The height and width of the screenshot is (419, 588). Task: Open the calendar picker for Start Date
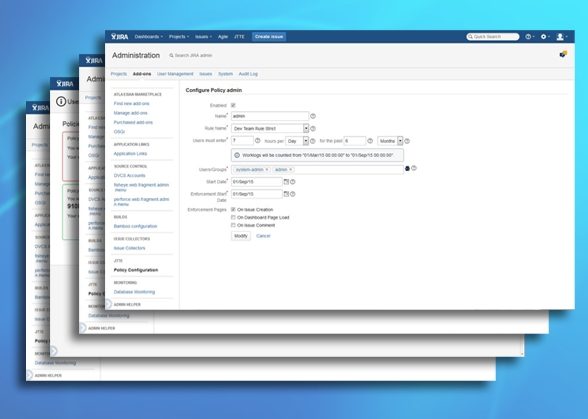coord(286,182)
